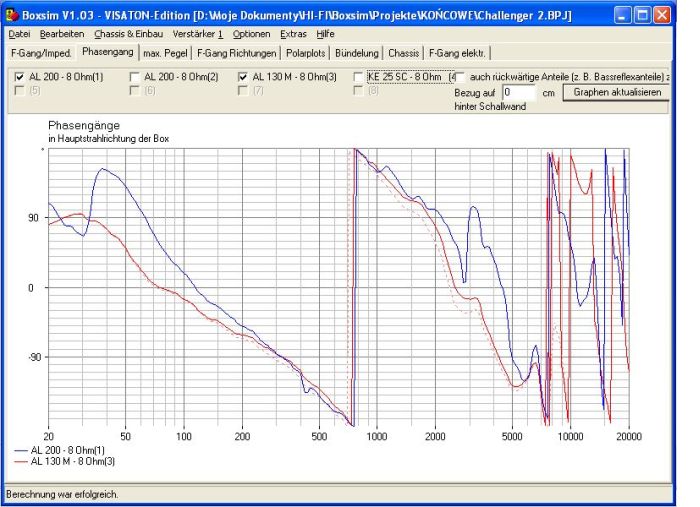700x507 pixels.
Task: Click the Graphen aktualisieren button
Action: click(x=617, y=92)
